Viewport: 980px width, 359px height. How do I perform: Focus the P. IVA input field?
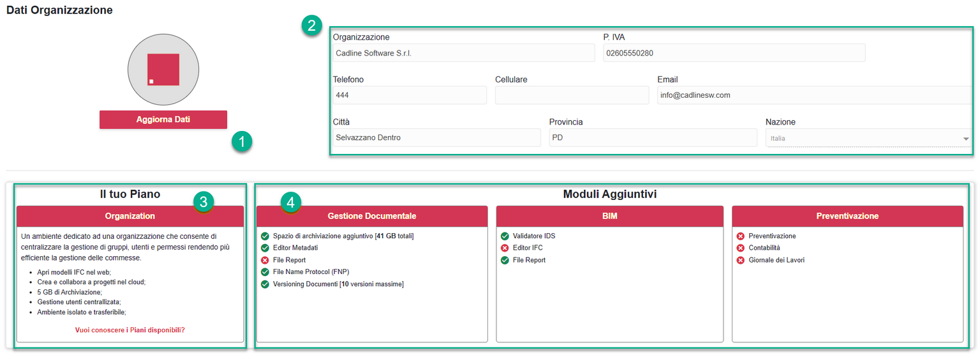point(734,53)
